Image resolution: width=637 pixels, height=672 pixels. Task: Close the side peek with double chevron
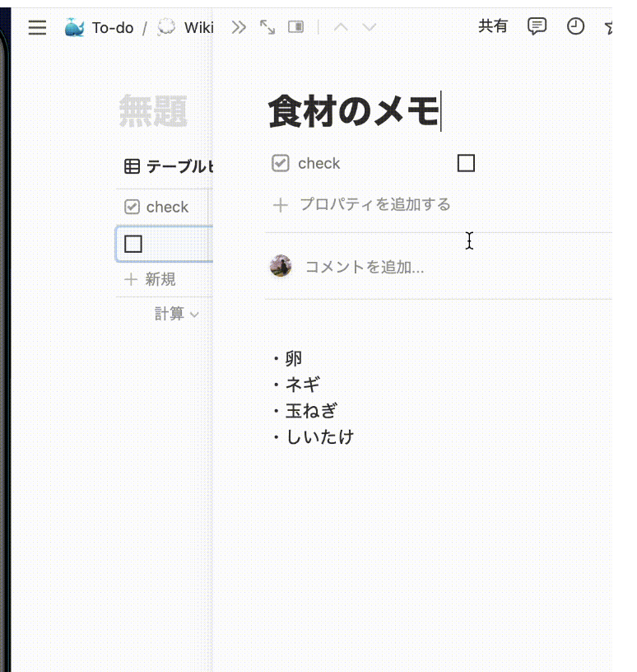tap(239, 27)
